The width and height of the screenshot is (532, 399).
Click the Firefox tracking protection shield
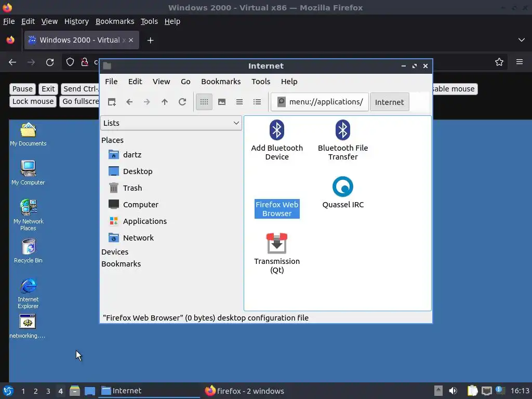(70, 62)
